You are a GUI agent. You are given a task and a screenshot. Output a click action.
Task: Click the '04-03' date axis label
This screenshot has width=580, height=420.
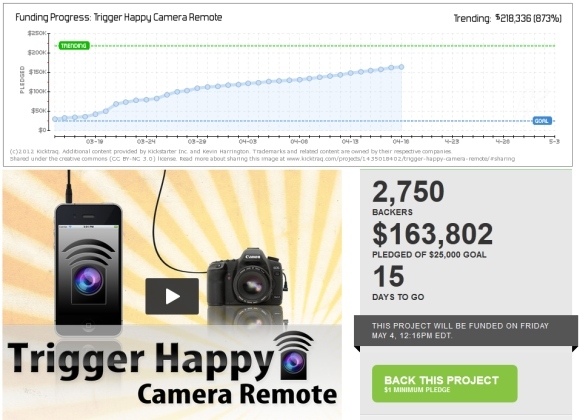(x=247, y=141)
